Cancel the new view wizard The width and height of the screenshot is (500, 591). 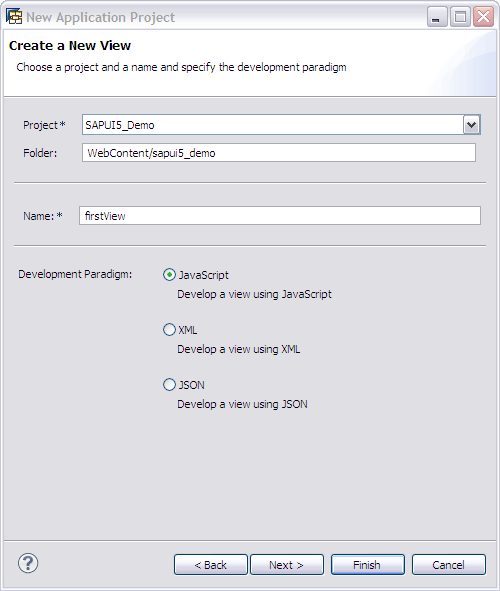(x=449, y=565)
